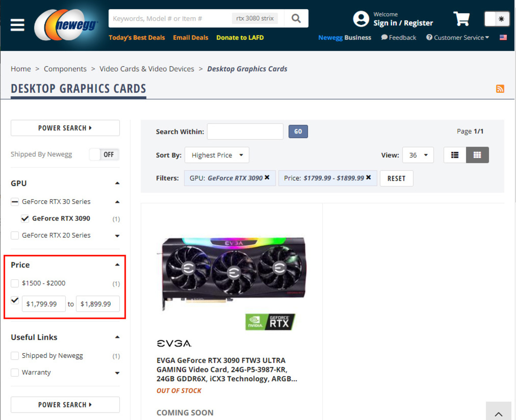Uncheck the GeForce RTX 3090 checkbox
This screenshot has height=420, width=516.
[x=25, y=218]
